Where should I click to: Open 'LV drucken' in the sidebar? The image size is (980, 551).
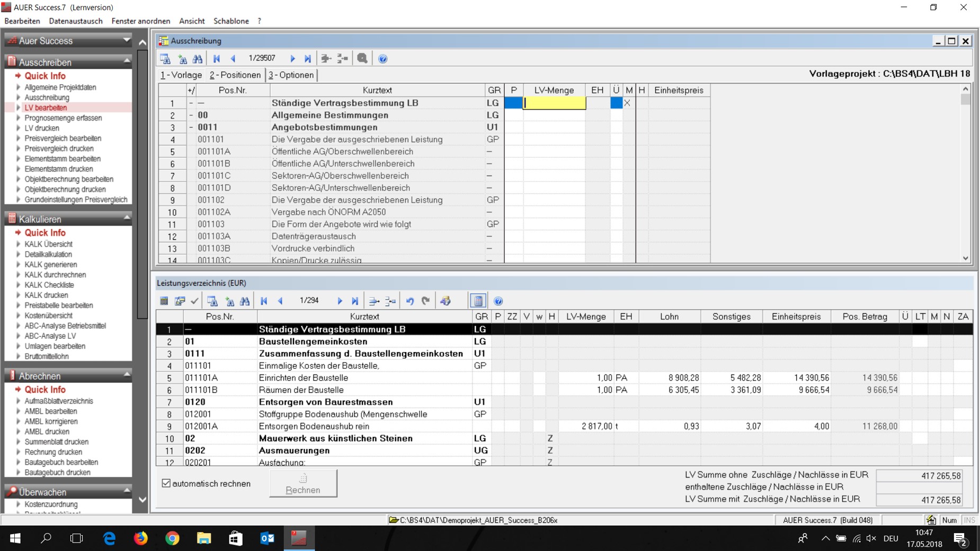42,128
